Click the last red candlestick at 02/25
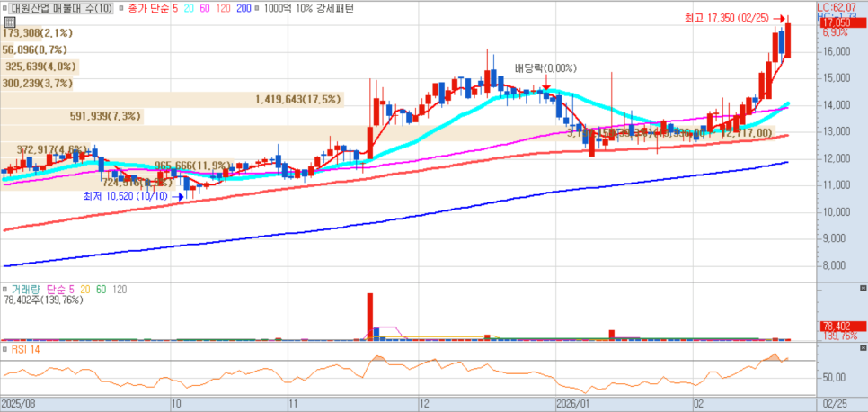The image size is (868, 412). pyautogui.click(x=788, y=40)
